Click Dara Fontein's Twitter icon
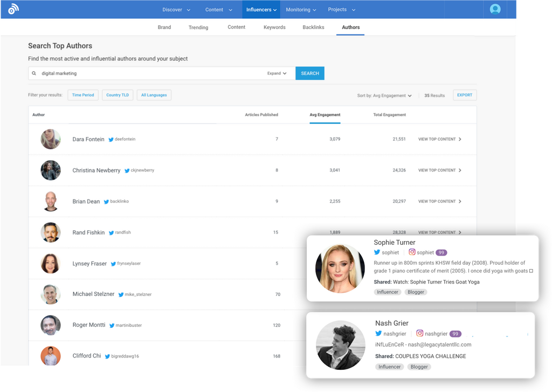The image size is (552, 392). click(111, 140)
